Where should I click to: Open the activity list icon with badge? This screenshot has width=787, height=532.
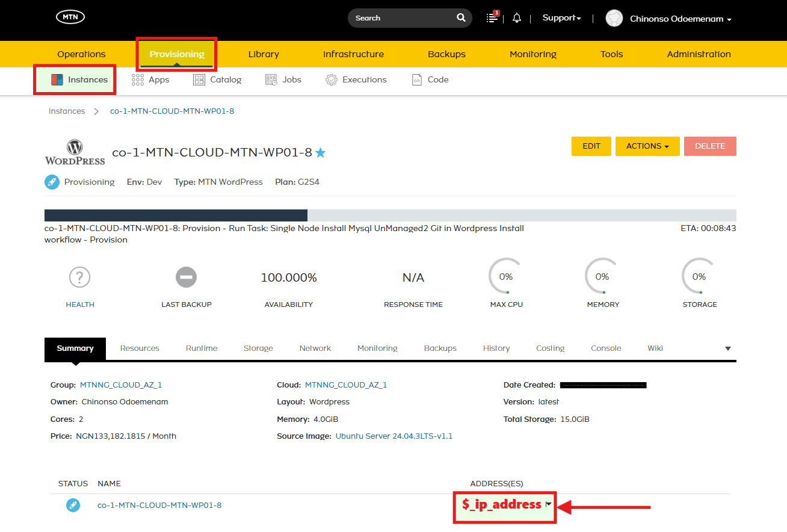[492, 17]
